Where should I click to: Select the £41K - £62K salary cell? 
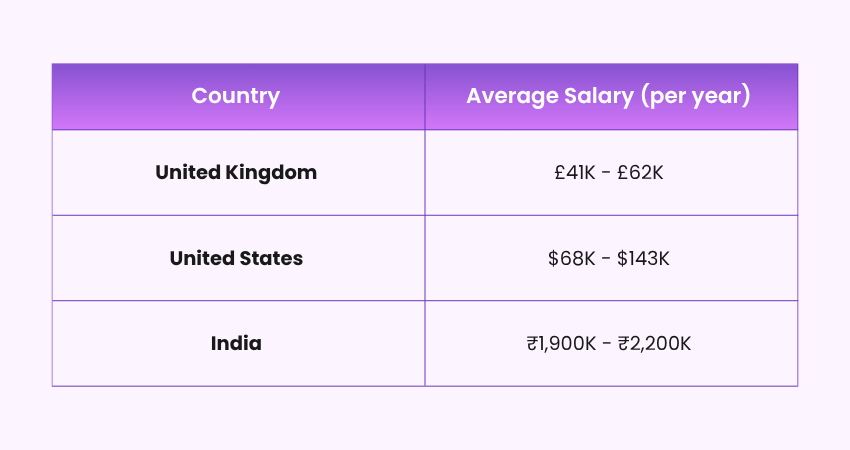click(x=609, y=172)
